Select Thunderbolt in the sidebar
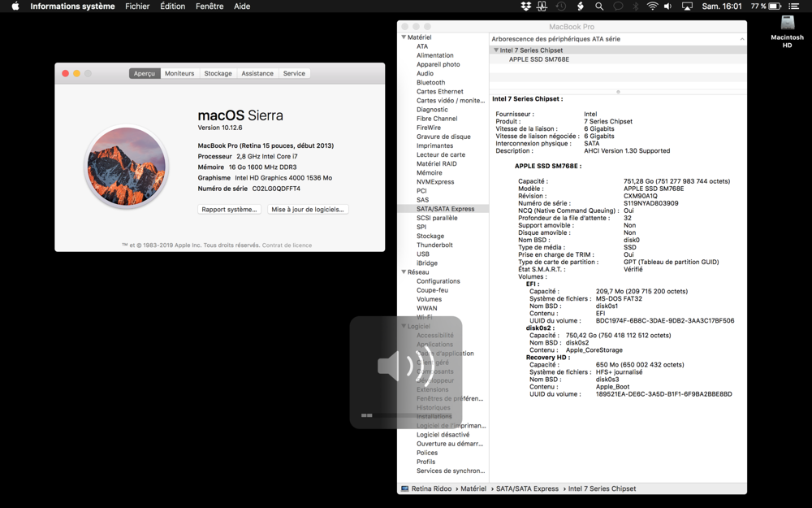This screenshot has height=508, width=812. coord(434,245)
